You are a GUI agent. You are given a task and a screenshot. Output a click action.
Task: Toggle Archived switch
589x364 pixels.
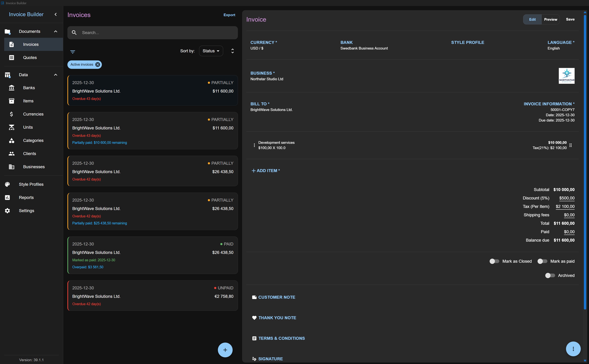550,275
